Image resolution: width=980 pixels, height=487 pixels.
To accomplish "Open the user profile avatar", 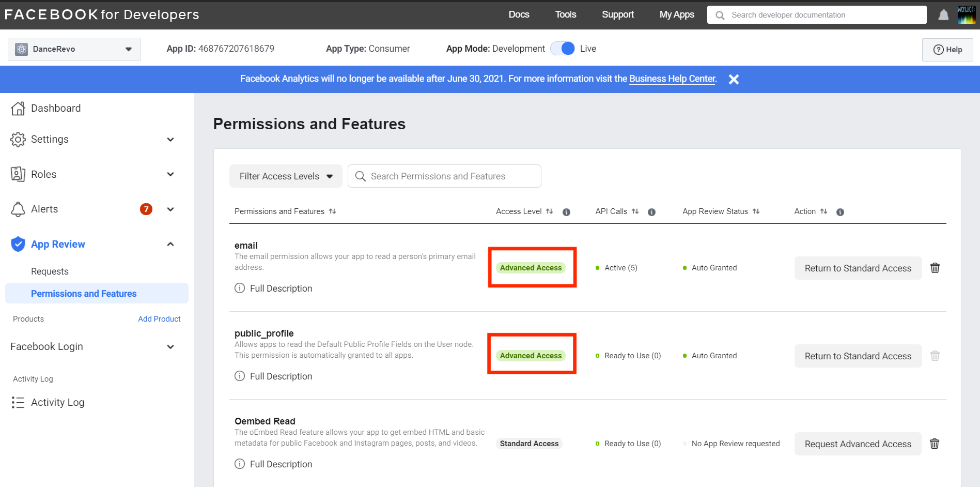I will (x=967, y=14).
